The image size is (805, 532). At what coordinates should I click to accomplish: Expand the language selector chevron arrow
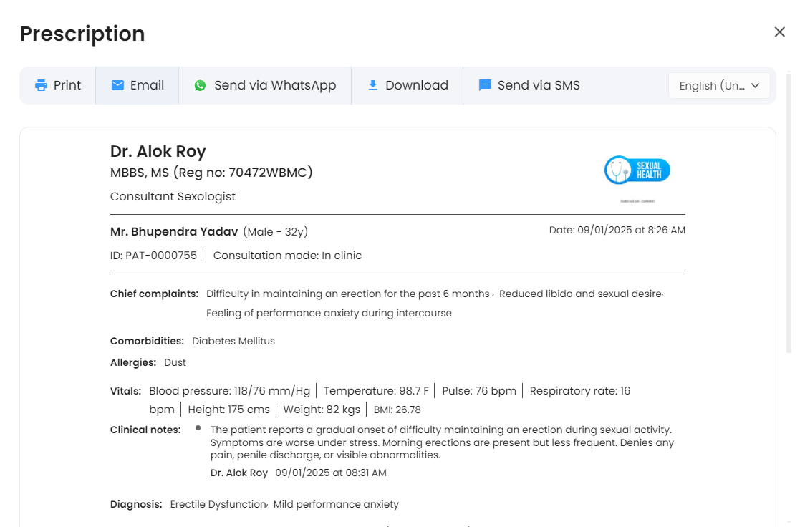(755, 86)
